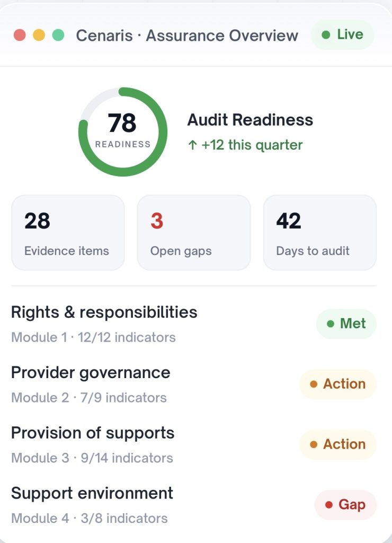Viewport: 392px width, 543px height.
Task: Click the Cenaris Assurance Overview title
Action: click(x=187, y=36)
